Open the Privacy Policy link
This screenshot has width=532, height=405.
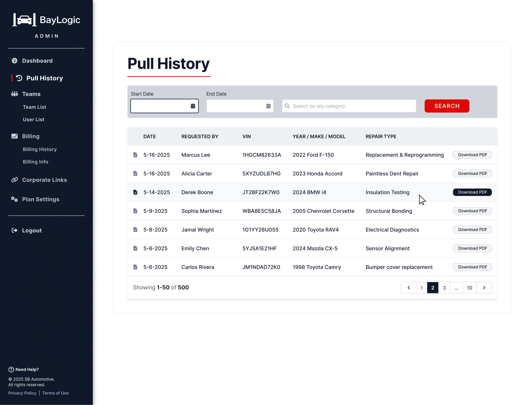click(x=22, y=393)
